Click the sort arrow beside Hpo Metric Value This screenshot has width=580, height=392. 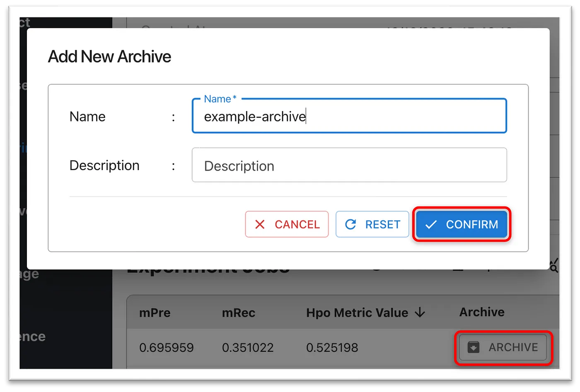tap(420, 313)
